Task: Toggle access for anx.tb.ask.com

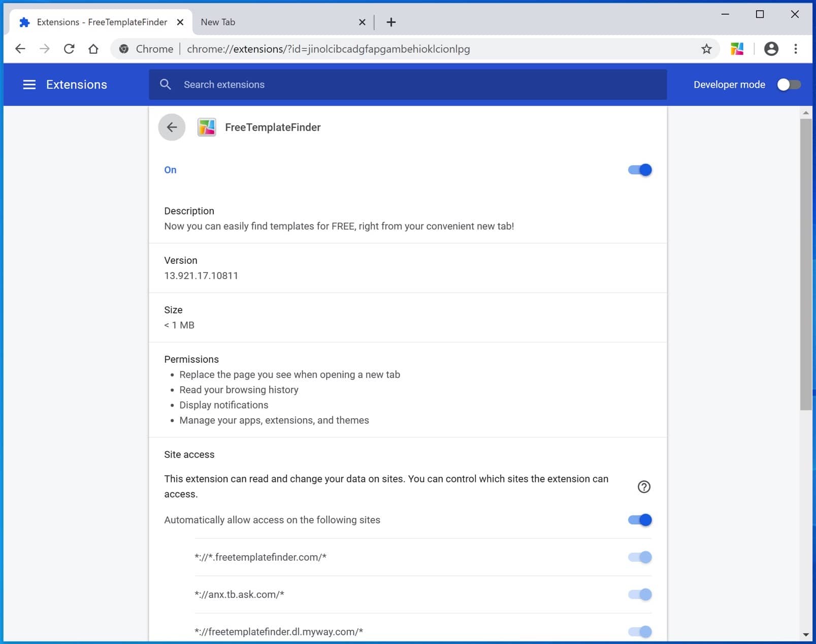Action: (x=640, y=594)
